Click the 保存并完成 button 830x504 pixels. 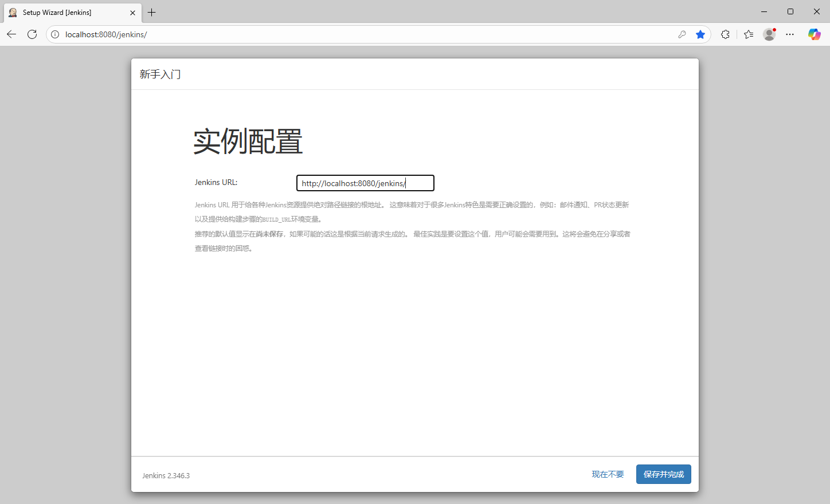pyautogui.click(x=663, y=474)
